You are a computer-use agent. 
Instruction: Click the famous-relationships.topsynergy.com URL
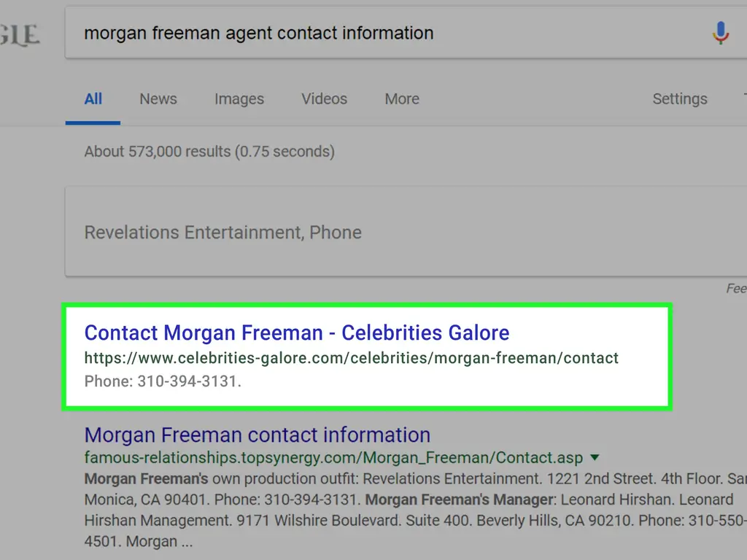coord(333,458)
